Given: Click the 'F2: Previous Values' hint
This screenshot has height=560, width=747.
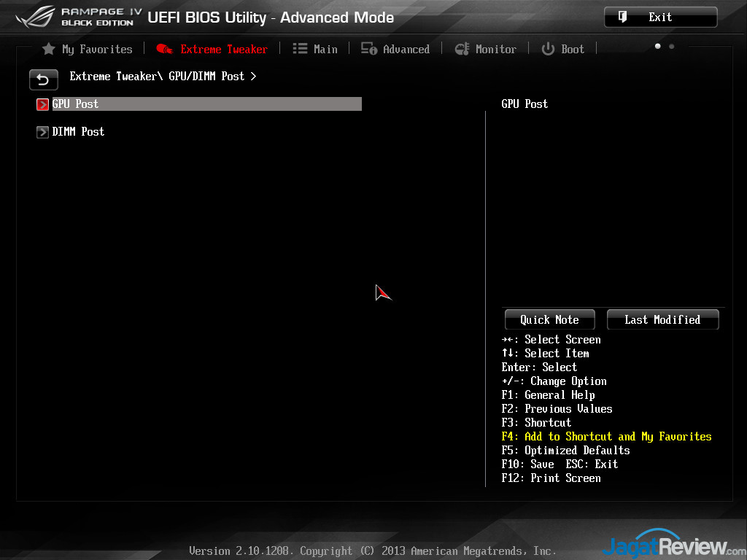Looking at the screenshot, I should pos(557,408).
